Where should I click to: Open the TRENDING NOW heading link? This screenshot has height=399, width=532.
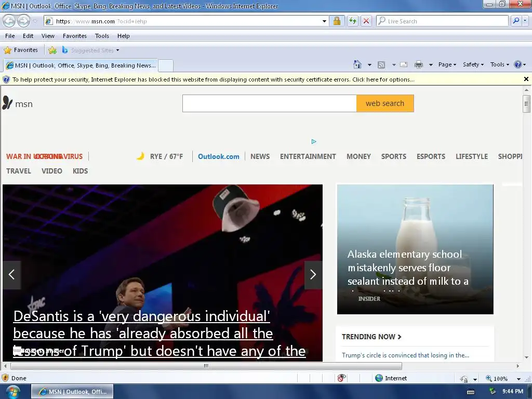(371, 337)
